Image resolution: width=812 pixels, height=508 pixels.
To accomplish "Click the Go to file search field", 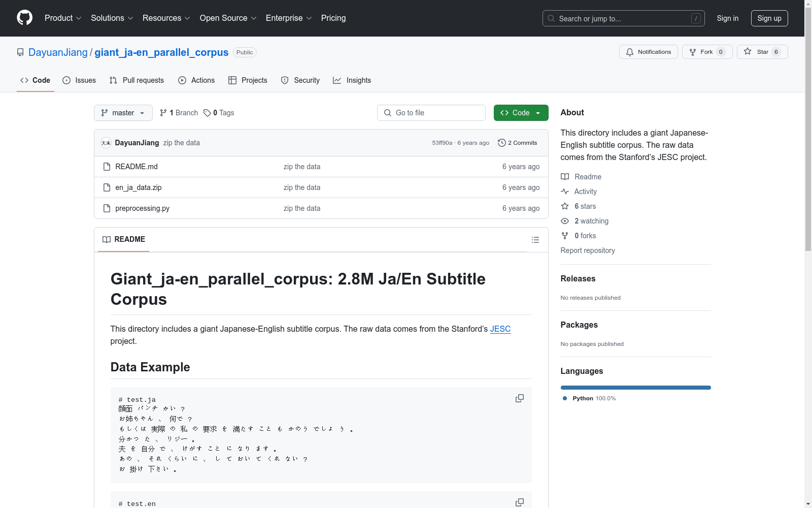I will [431, 113].
